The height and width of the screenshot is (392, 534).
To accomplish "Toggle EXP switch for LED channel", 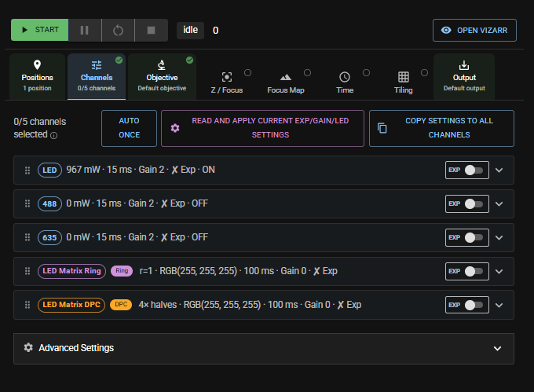I will pyautogui.click(x=474, y=170).
